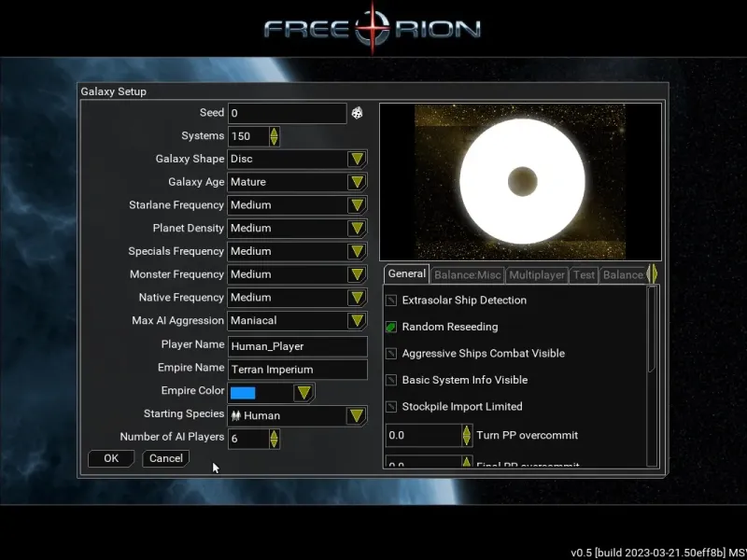Click the Turn PP overcommit value field
Screen dimensions: 747x560
(424, 435)
